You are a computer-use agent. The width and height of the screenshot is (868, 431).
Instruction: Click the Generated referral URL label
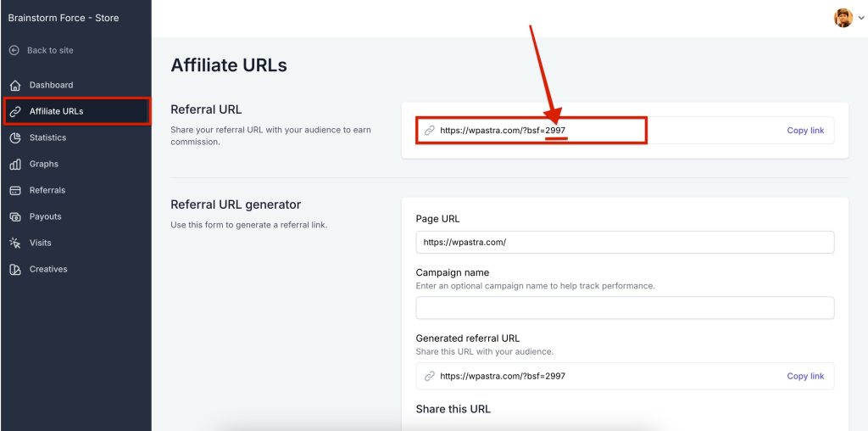(x=468, y=339)
